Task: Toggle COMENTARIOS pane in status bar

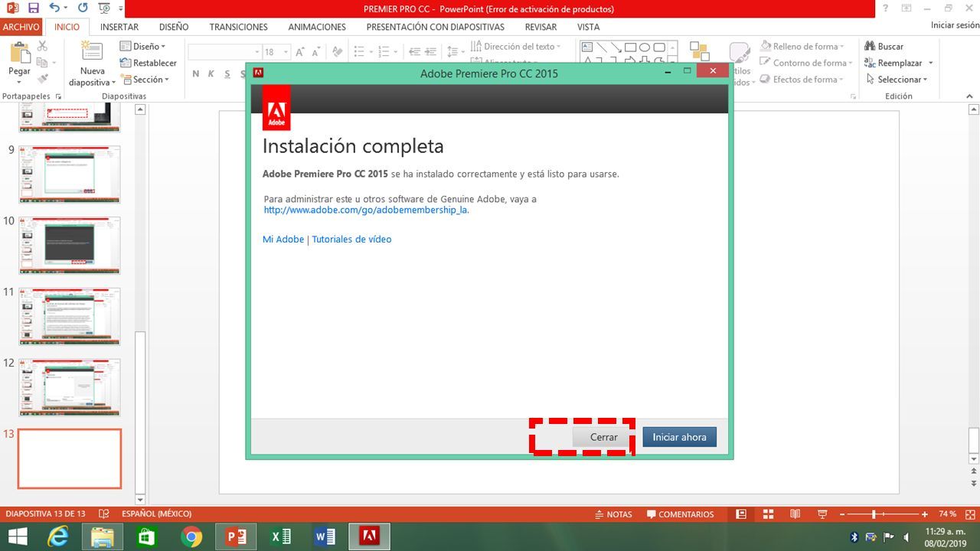Action: tap(680, 514)
